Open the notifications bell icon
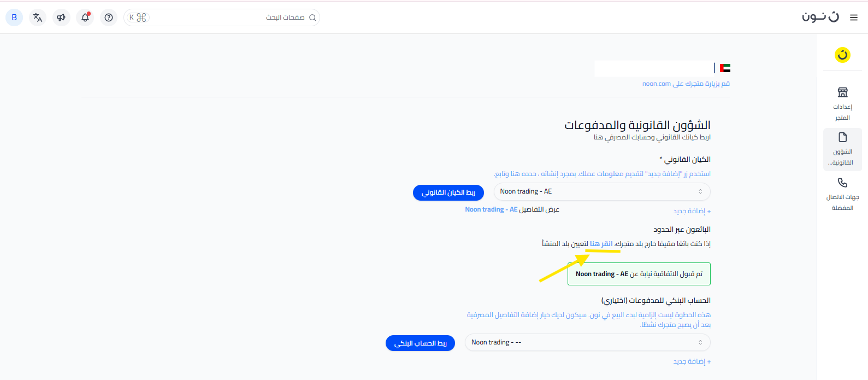This screenshot has width=868, height=380. [x=85, y=17]
